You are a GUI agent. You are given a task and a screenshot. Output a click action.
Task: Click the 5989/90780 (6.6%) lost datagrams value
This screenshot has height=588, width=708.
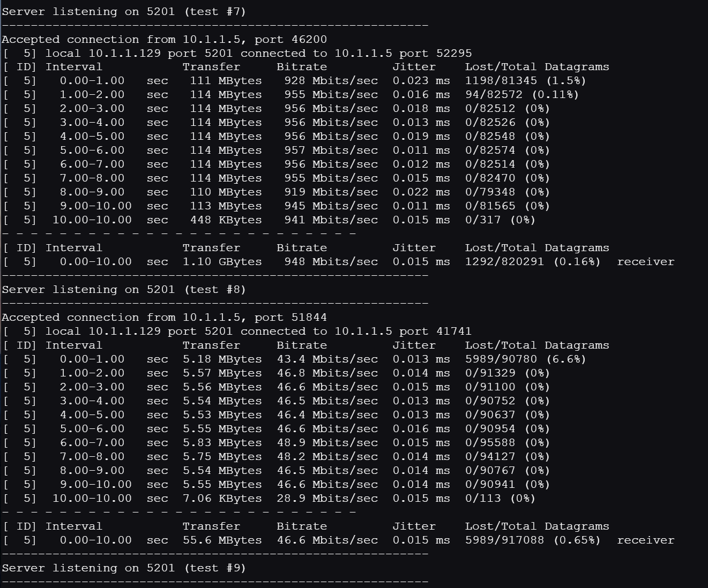[526, 359]
